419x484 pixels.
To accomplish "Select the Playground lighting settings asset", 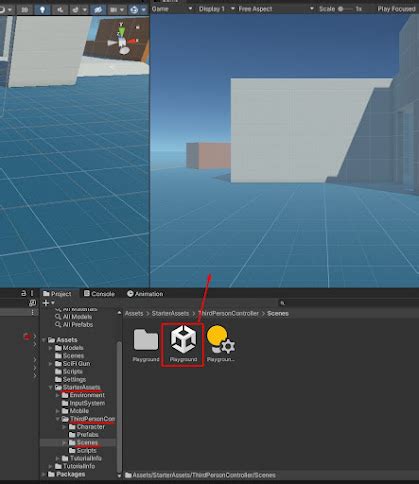I will [221, 344].
